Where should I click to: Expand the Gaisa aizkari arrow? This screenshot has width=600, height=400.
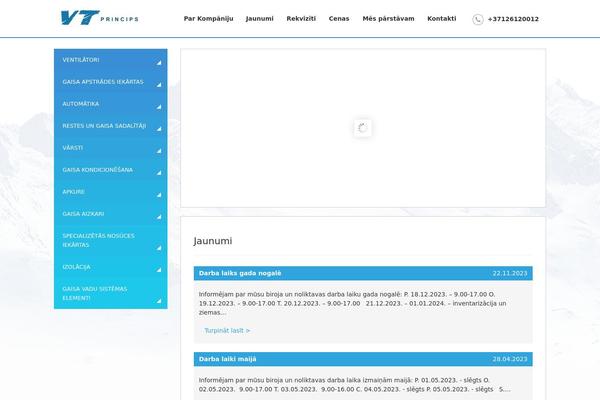click(159, 217)
